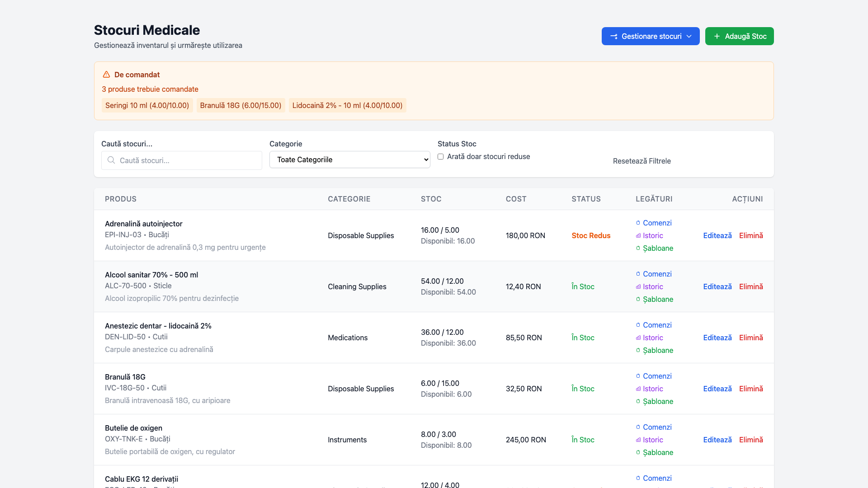Click the Șabloane icon for Adrenalină autoinjector

click(638, 248)
